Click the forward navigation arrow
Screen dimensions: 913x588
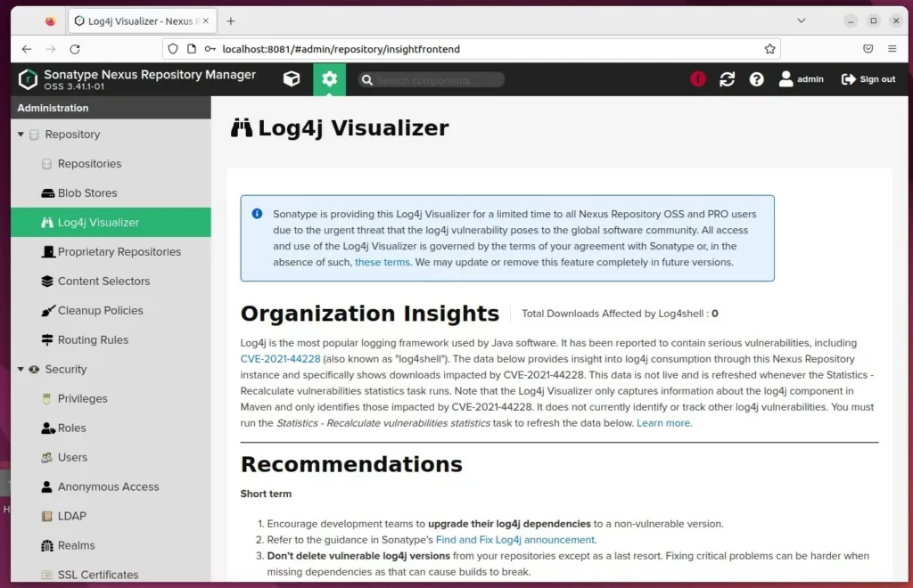(51, 49)
